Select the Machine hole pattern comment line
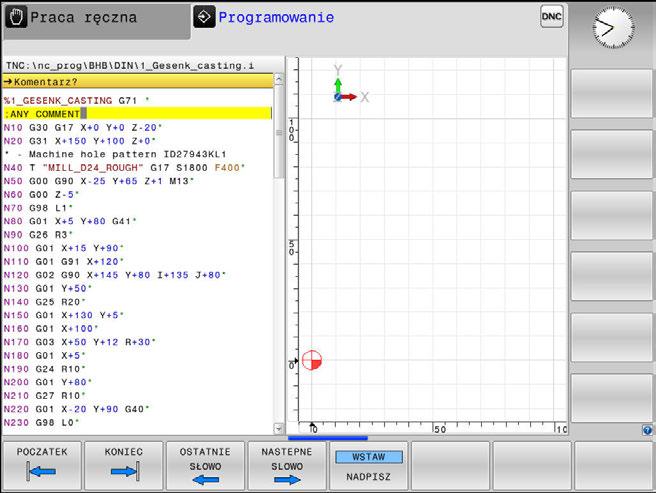The height and width of the screenshot is (493, 656). click(115, 154)
